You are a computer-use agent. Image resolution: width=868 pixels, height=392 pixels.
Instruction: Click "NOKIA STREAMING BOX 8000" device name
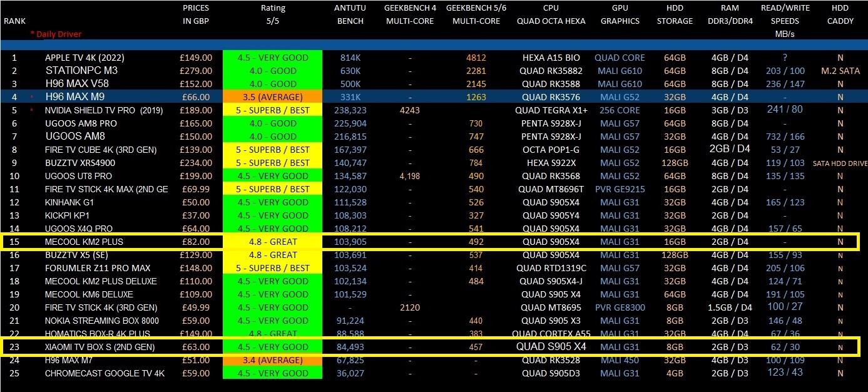tap(102, 321)
